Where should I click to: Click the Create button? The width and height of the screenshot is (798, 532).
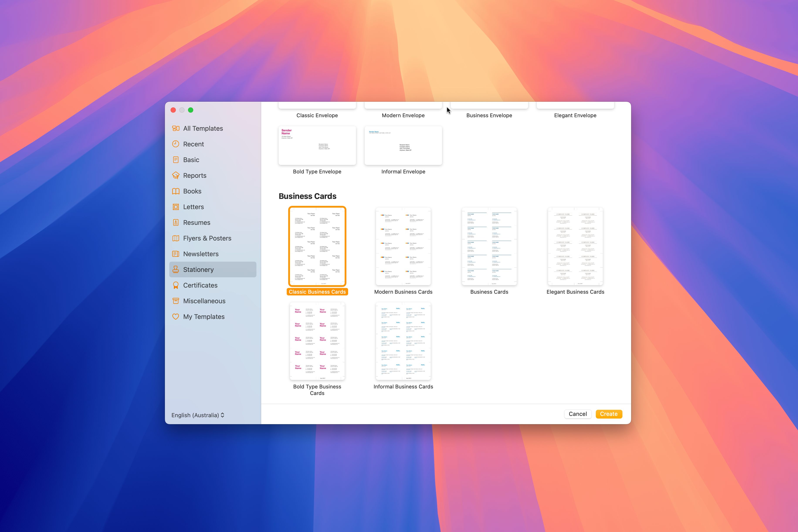coord(609,414)
